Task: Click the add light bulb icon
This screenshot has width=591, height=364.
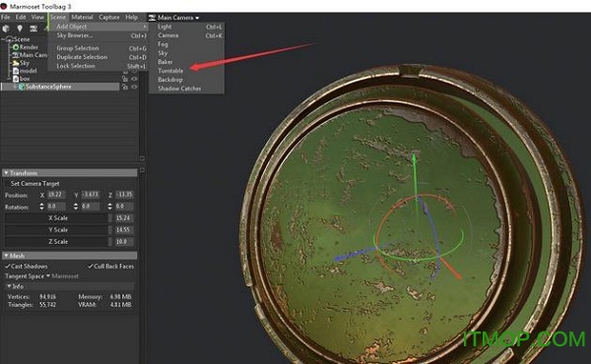Action: click(x=20, y=29)
